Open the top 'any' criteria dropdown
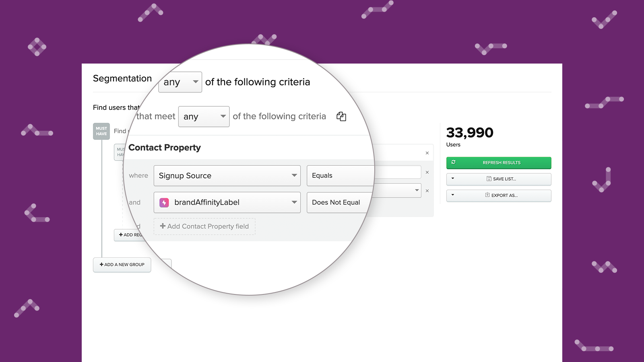The height and width of the screenshot is (362, 644). pyautogui.click(x=180, y=82)
